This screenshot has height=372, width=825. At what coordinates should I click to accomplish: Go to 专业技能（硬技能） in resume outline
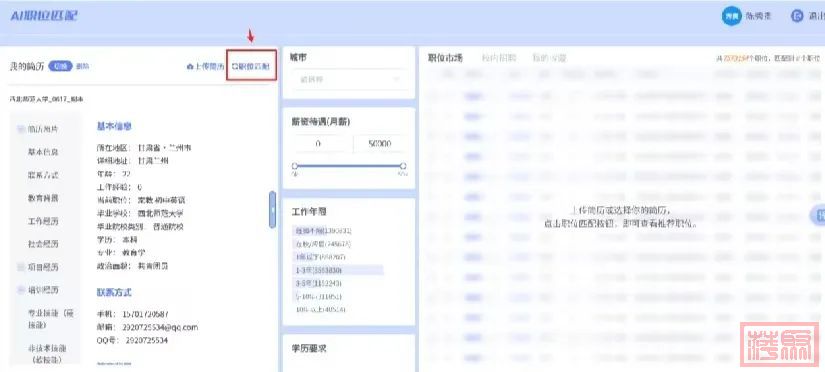click(x=51, y=319)
